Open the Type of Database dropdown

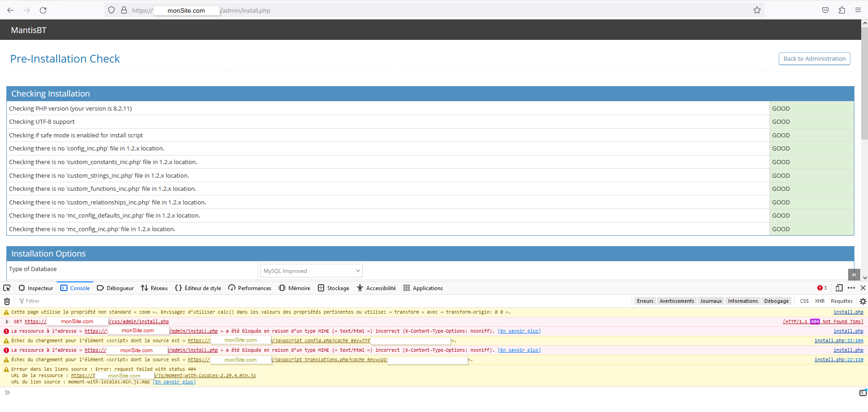(x=312, y=271)
